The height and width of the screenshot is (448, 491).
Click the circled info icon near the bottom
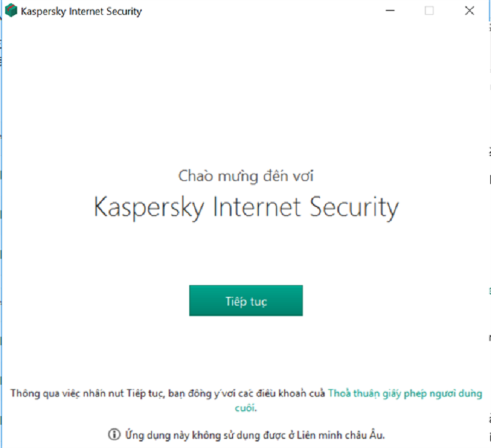point(114,434)
